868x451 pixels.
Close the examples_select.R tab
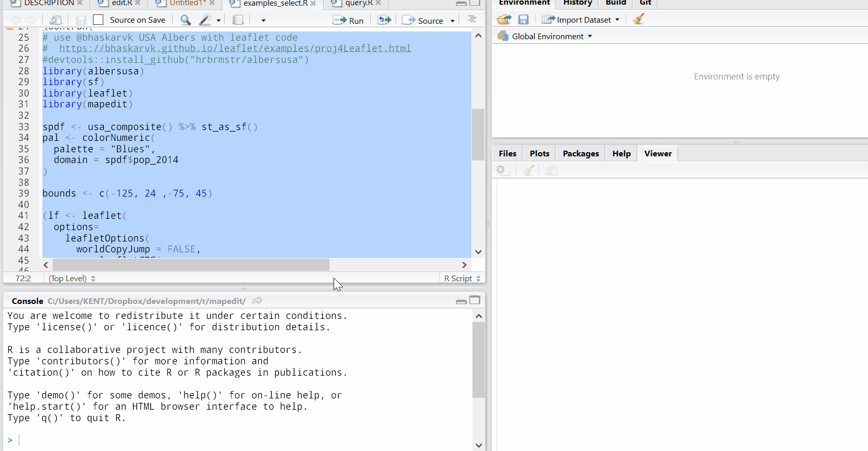click(313, 3)
